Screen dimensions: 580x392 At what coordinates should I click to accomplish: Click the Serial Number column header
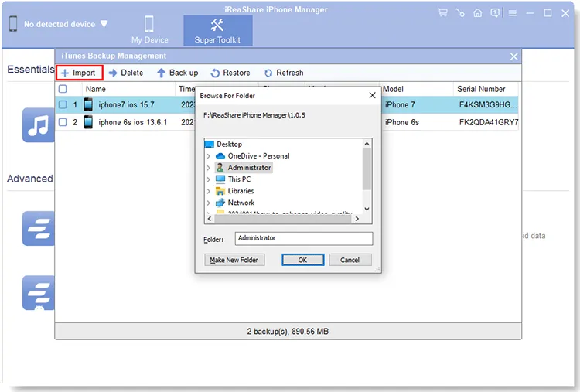coord(481,89)
